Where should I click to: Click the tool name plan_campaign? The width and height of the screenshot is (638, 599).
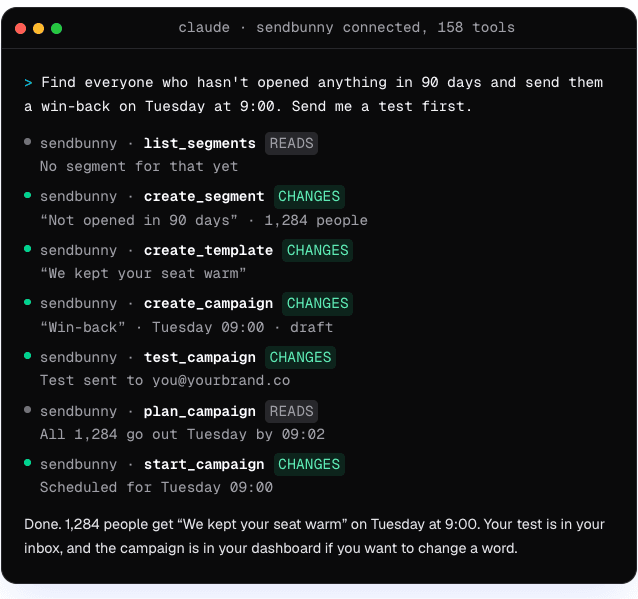point(199,411)
